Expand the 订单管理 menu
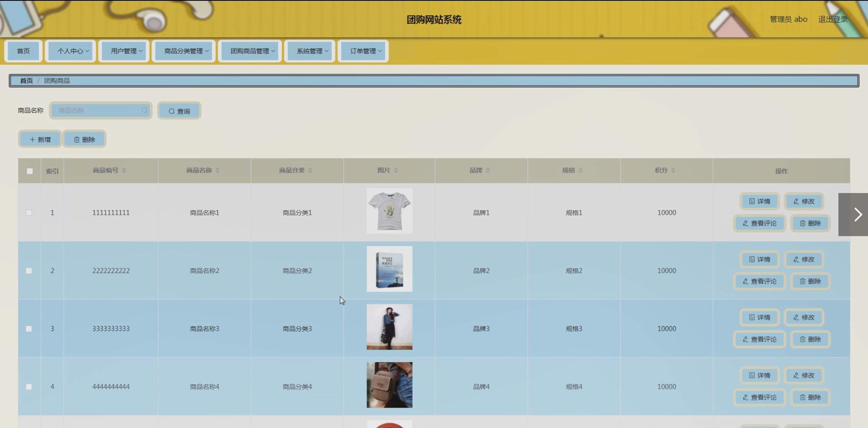Image resolution: width=868 pixels, height=428 pixels. (x=363, y=51)
